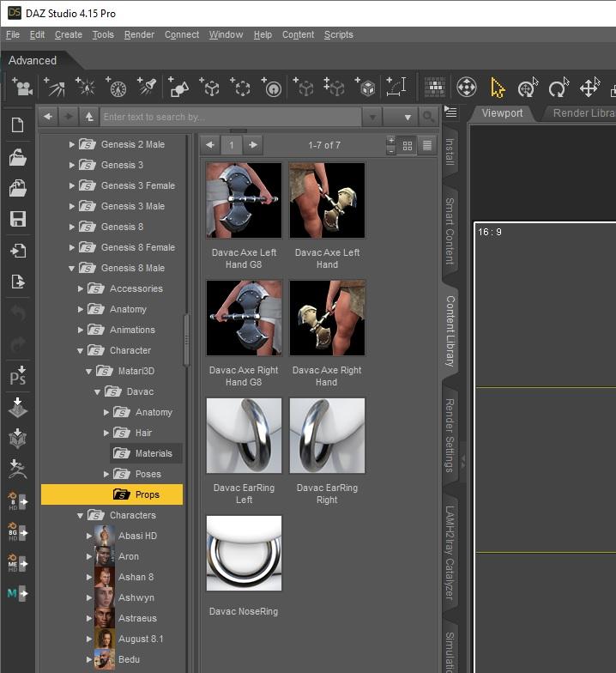Select the Translate move tool
Screen dimensions: 616x673
pyautogui.click(x=590, y=88)
